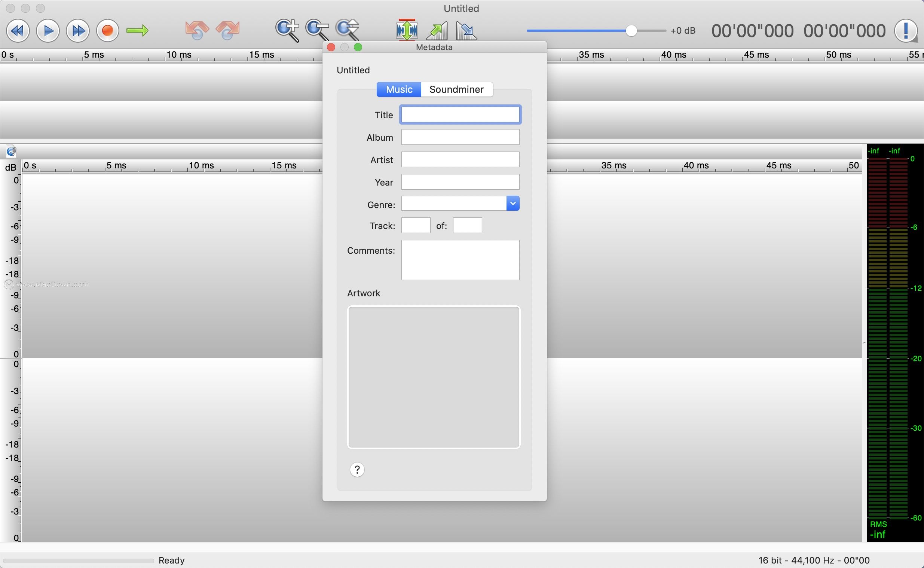Click the small waveform icon above dB scale

click(11, 152)
